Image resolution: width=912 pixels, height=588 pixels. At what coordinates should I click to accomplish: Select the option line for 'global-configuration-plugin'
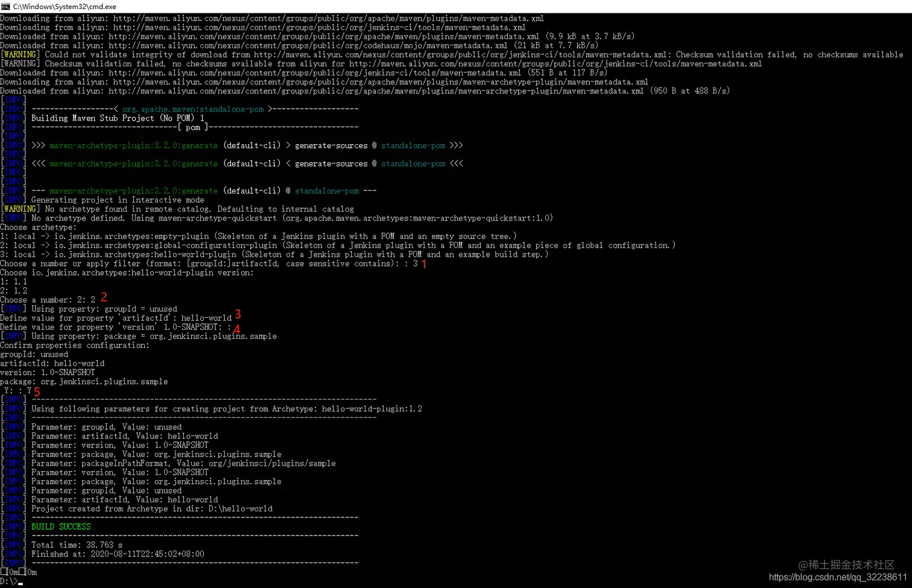(x=338, y=245)
